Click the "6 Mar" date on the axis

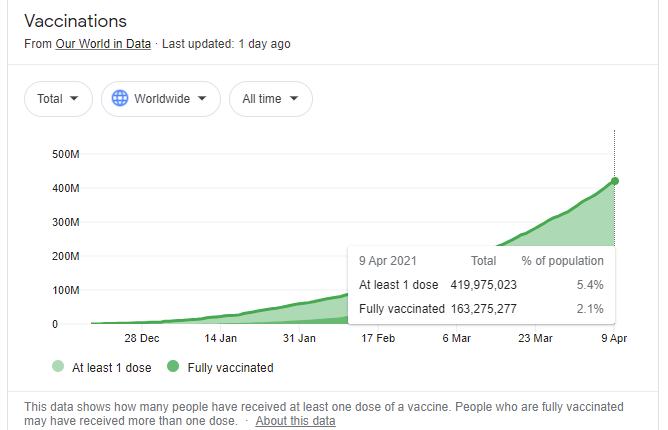(456, 339)
